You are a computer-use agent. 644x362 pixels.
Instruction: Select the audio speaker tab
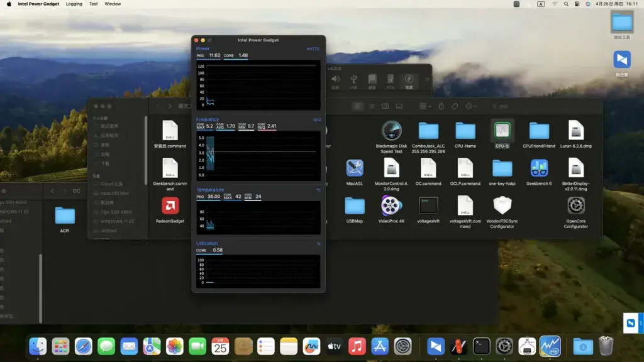pos(335,81)
